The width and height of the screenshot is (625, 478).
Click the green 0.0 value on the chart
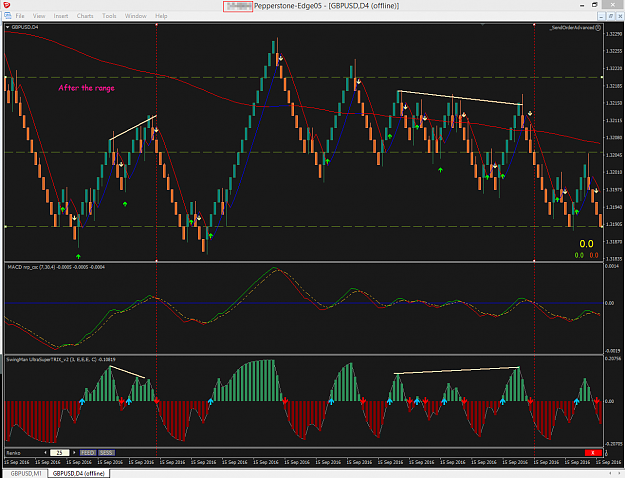[579, 255]
